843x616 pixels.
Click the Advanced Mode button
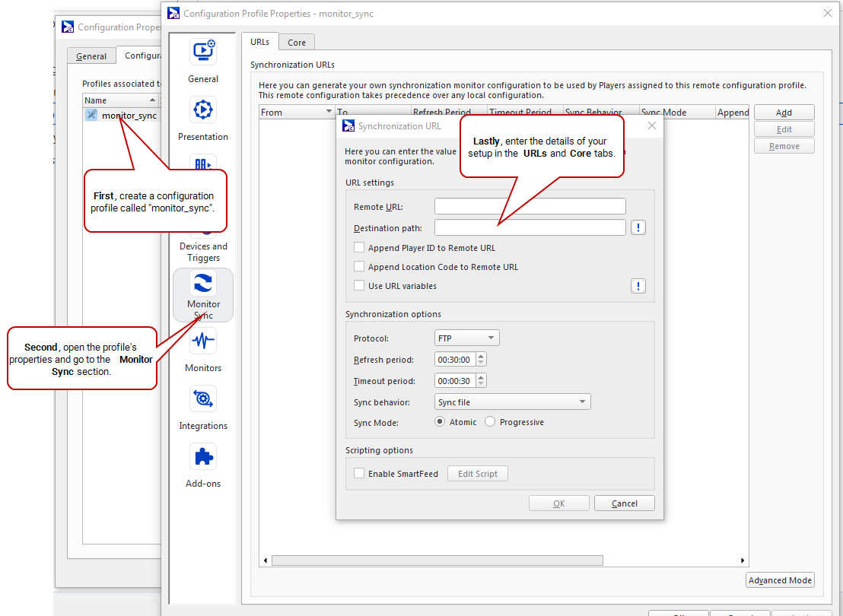pos(780,580)
